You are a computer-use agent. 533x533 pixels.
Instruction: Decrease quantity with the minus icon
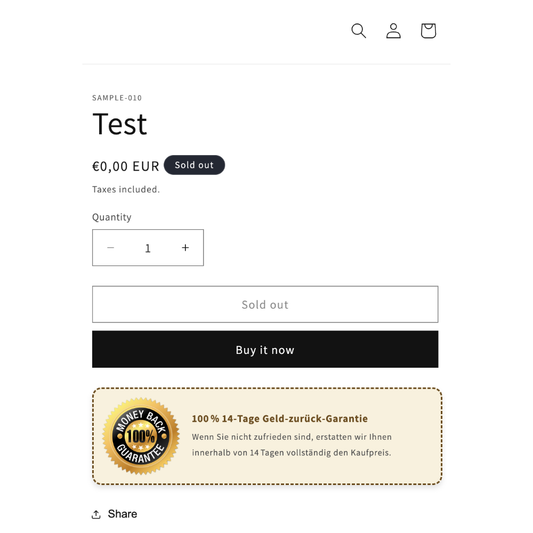pos(110,247)
